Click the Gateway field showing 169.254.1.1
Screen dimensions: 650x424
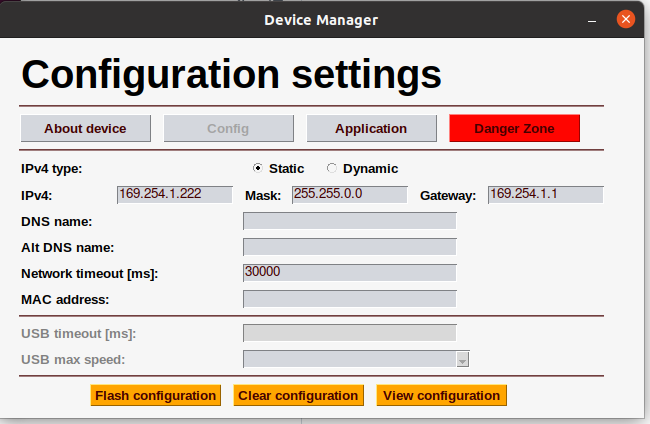tap(545, 194)
